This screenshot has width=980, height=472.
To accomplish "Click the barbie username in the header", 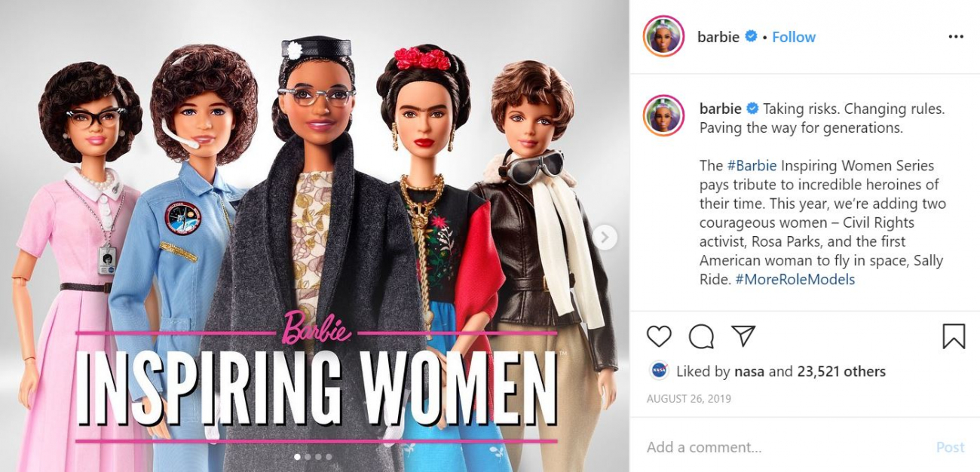I will [x=718, y=37].
